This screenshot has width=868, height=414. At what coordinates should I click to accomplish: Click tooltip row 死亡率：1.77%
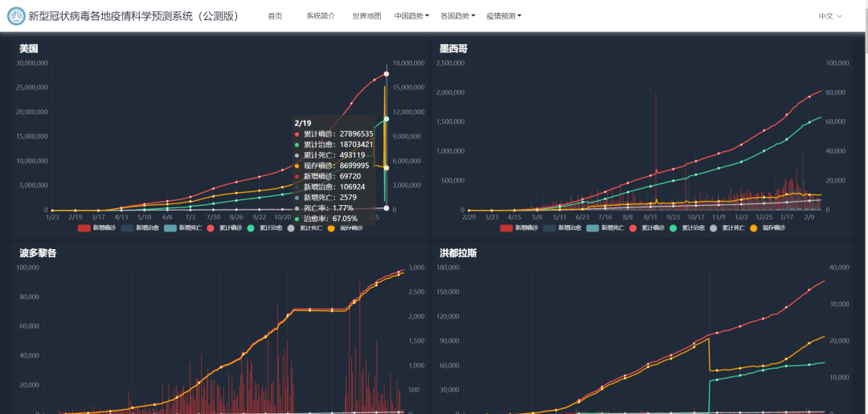click(x=324, y=208)
